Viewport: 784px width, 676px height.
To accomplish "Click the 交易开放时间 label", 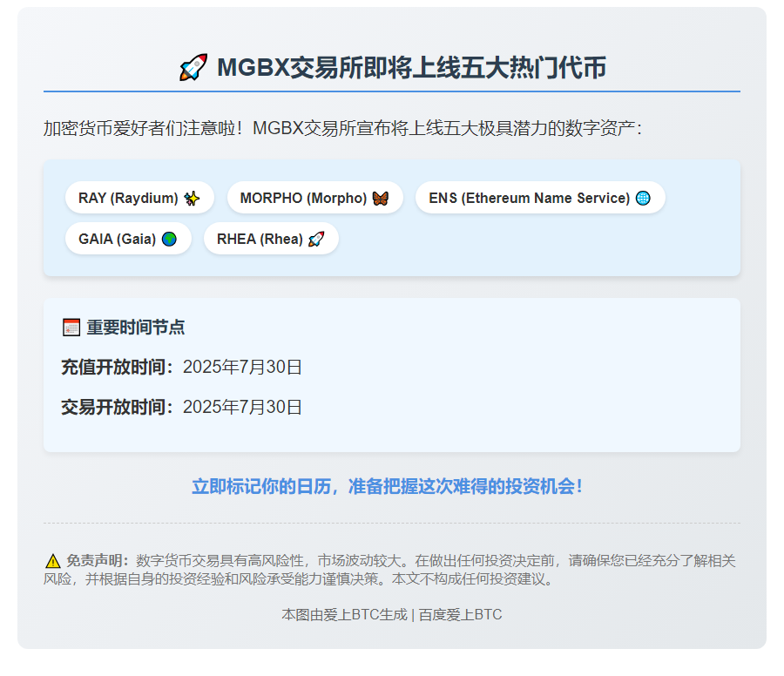I will coord(118,407).
